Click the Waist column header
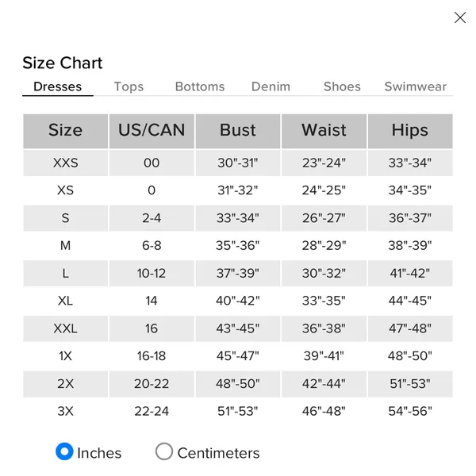Screen dimensions: 476x476 coord(324,131)
